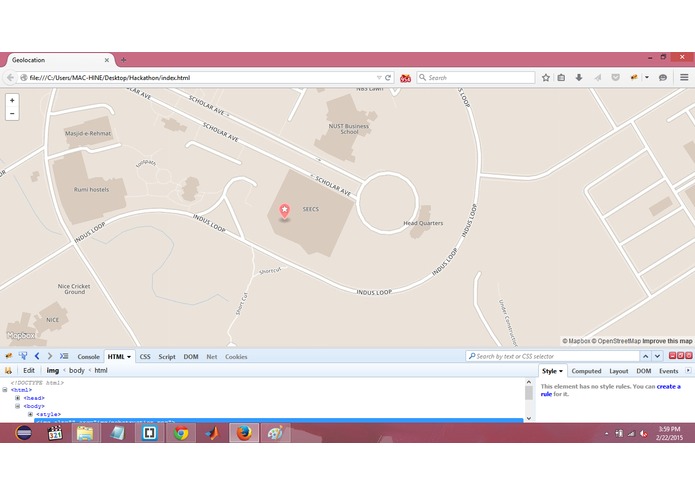The image size is (695, 494).
Task: Open the Firefox hamburger menu
Action: [x=684, y=78]
